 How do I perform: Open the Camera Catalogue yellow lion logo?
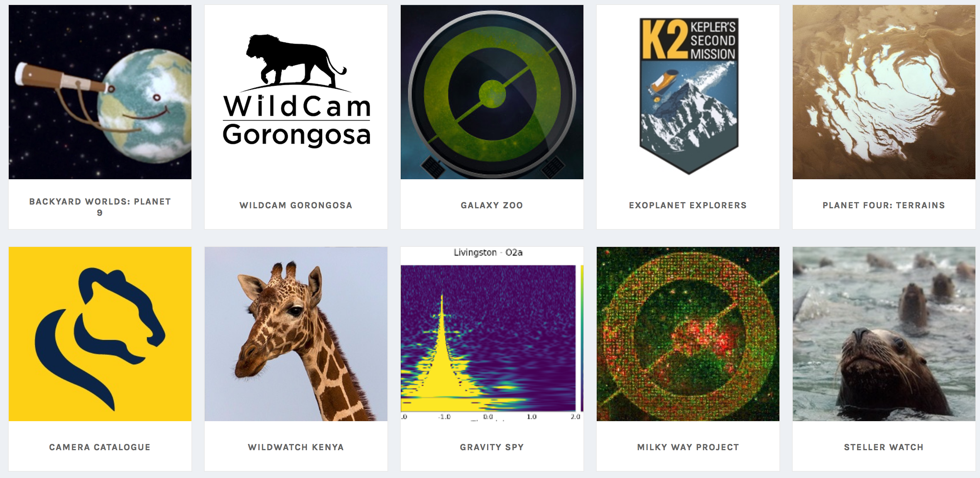pos(100,334)
